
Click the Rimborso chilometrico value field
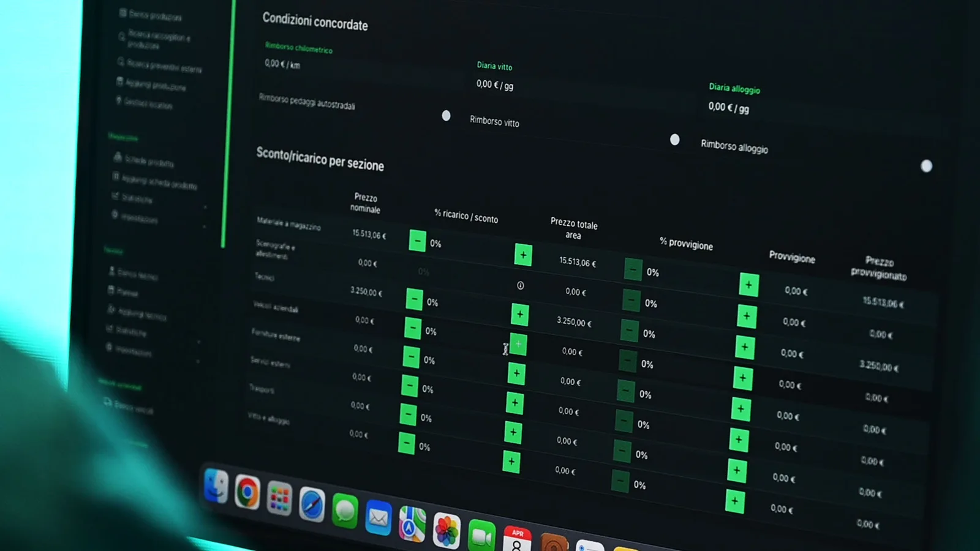coord(282,64)
